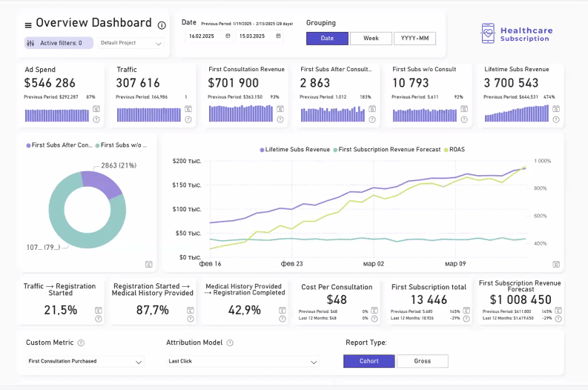The image size is (588, 390).
Task: Switch grouping to Week
Action: pyautogui.click(x=371, y=39)
